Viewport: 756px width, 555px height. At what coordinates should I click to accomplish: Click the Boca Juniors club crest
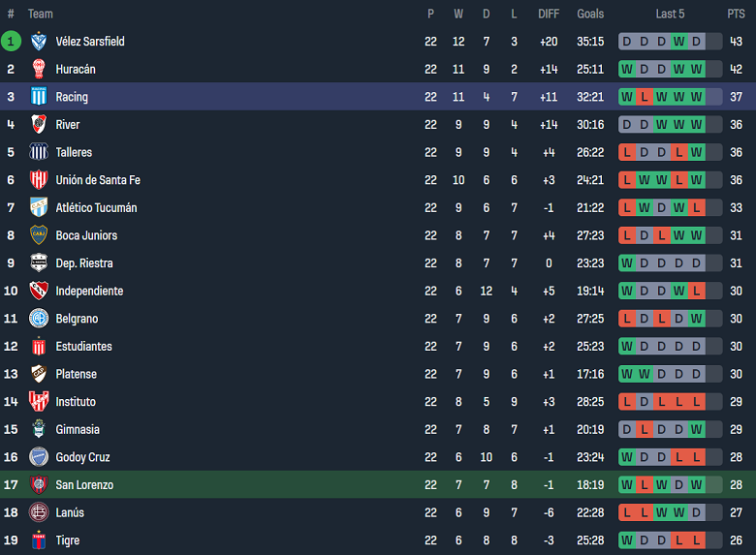(x=39, y=235)
